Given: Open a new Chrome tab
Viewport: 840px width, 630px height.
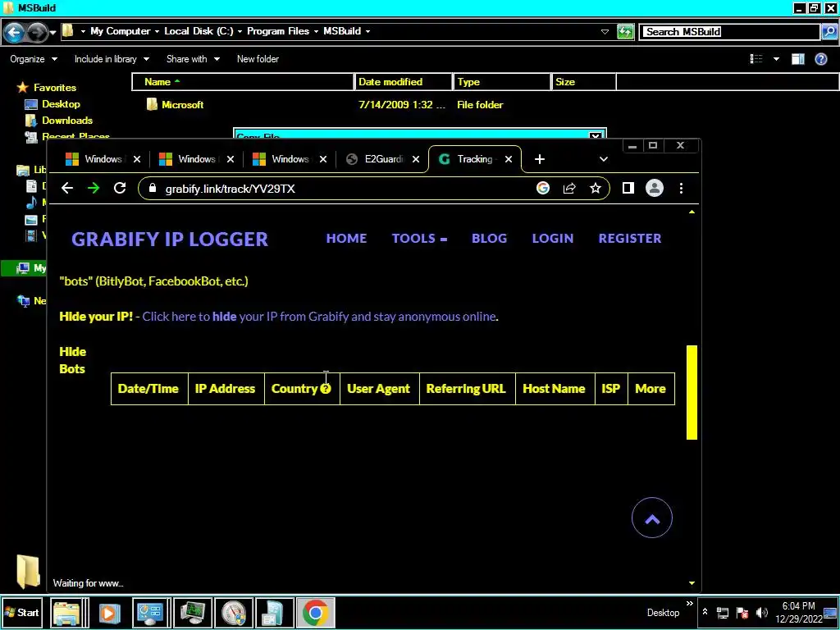Looking at the screenshot, I should [x=540, y=159].
